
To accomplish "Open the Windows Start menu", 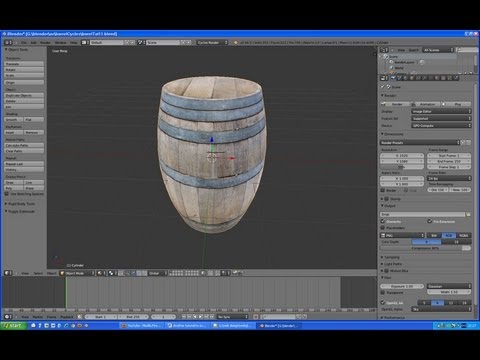I will pyautogui.click(x=14, y=326).
